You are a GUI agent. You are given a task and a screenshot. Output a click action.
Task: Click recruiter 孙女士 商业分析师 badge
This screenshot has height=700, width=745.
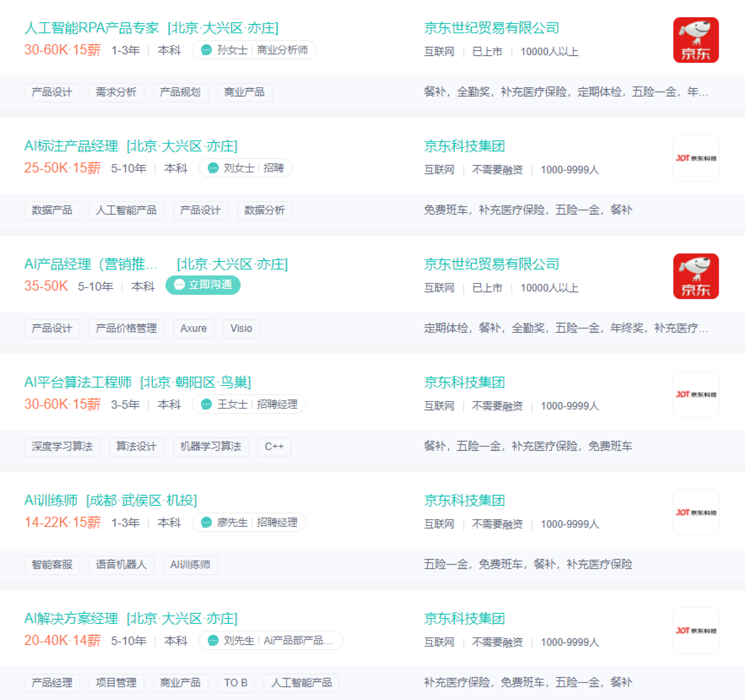(254, 50)
